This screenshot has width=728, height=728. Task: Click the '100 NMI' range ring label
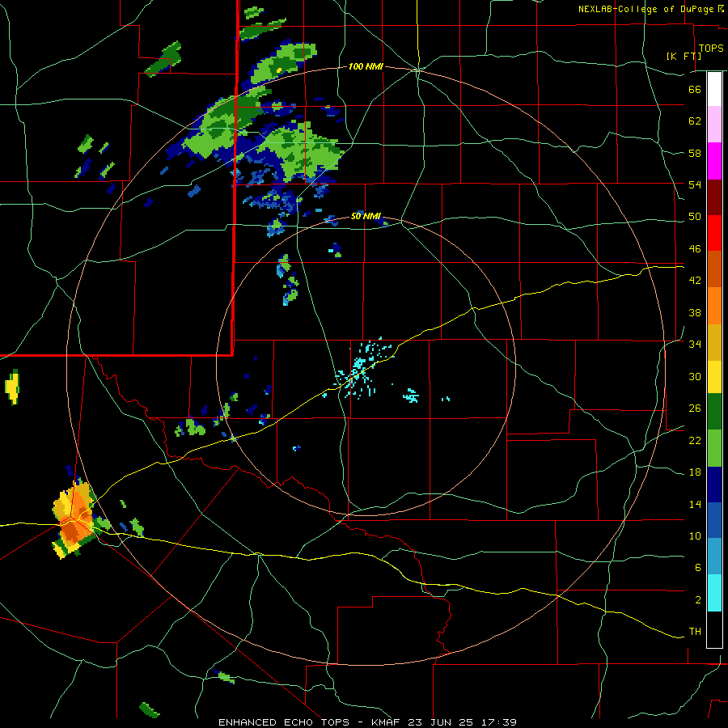tap(366, 66)
